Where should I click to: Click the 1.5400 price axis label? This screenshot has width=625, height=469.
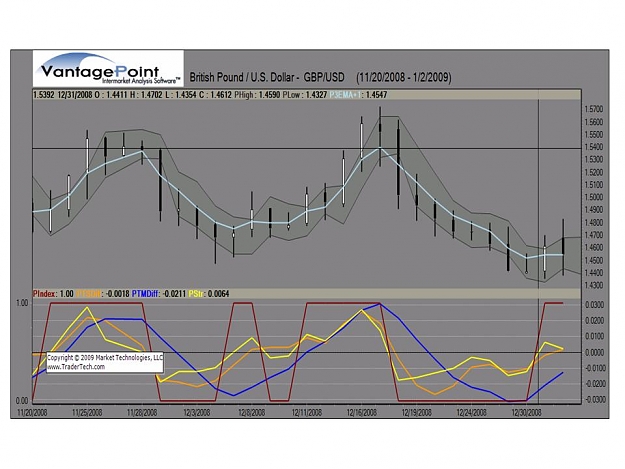(x=594, y=147)
